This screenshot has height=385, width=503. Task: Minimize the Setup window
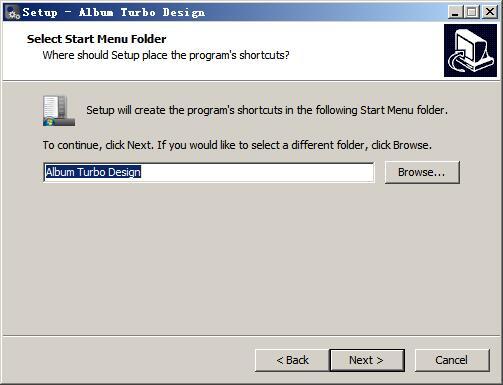click(x=455, y=12)
